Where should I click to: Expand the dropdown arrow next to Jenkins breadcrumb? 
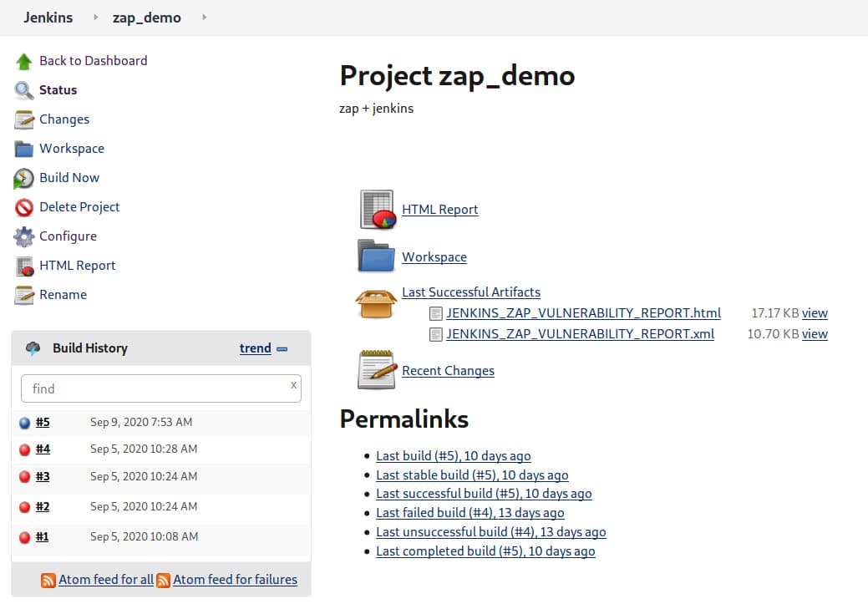click(x=96, y=18)
